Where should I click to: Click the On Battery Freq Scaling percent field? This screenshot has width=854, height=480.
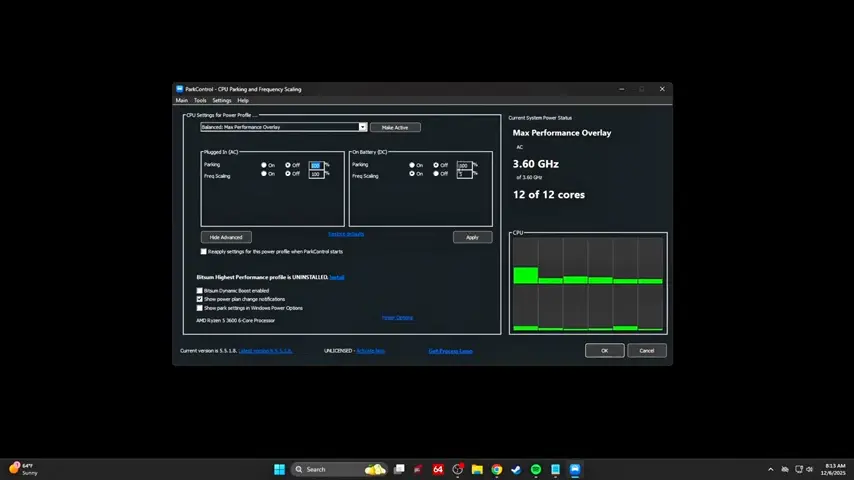pos(465,174)
